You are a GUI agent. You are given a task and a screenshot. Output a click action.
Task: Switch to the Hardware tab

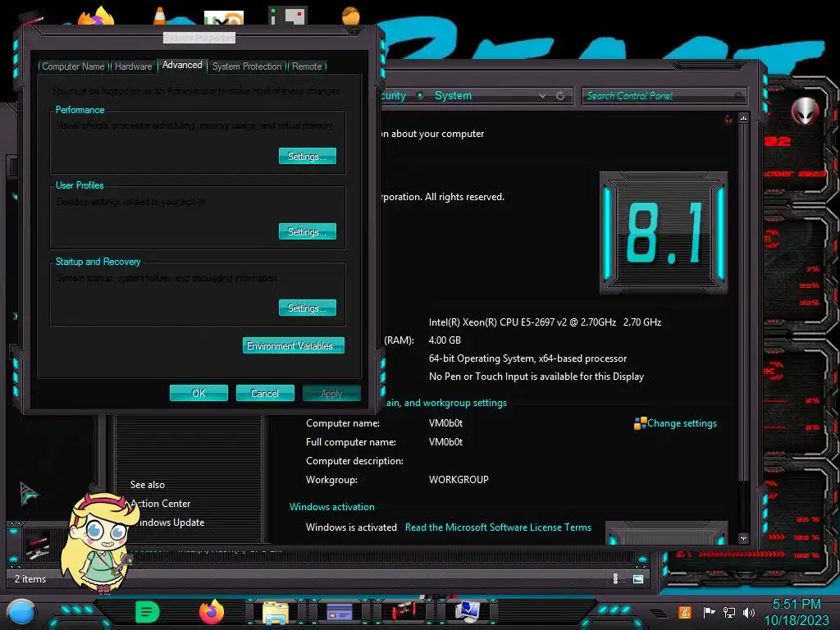pos(134,66)
